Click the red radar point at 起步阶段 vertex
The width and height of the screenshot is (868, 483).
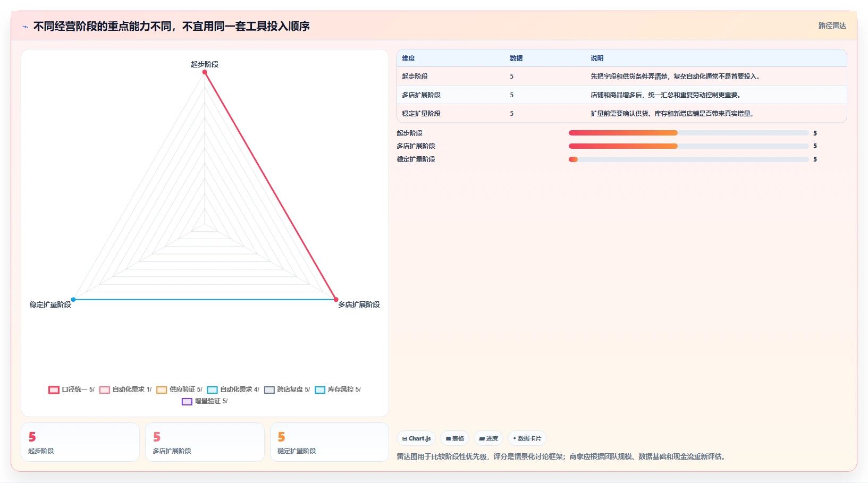205,72
